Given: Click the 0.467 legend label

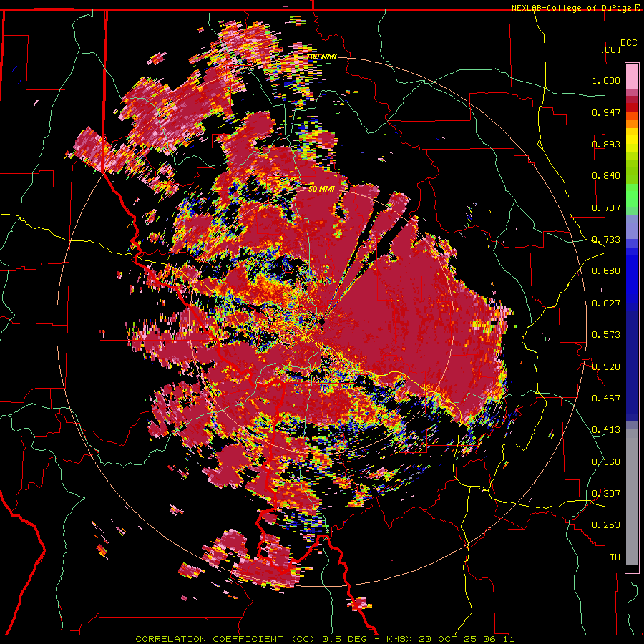Looking at the screenshot, I should (x=606, y=399).
